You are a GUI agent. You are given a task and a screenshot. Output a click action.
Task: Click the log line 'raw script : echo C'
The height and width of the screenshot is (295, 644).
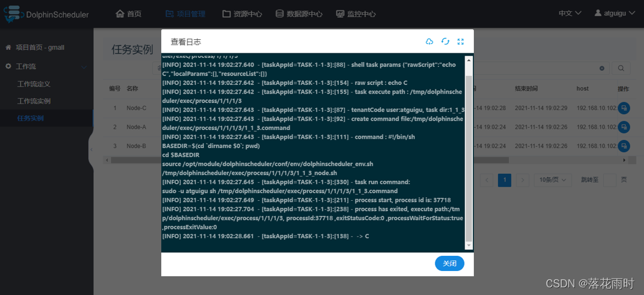coord(381,83)
